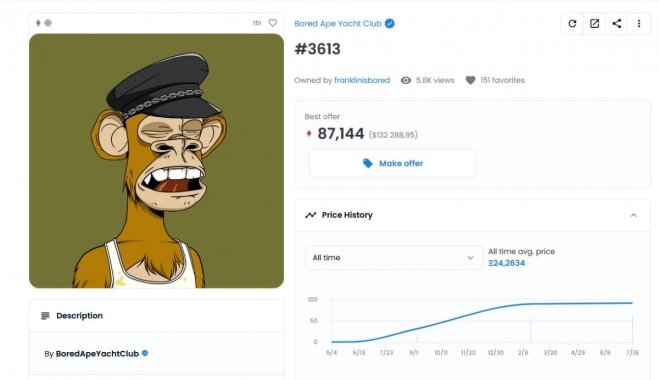Click the blue verified badge beside Bored Ape Yacht Club
Screen dimensions: 659x380
(390, 24)
